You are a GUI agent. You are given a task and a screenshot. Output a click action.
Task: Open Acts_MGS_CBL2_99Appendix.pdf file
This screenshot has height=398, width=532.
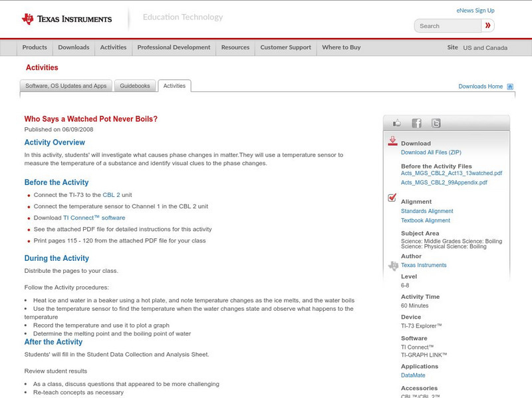click(x=444, y=182)
